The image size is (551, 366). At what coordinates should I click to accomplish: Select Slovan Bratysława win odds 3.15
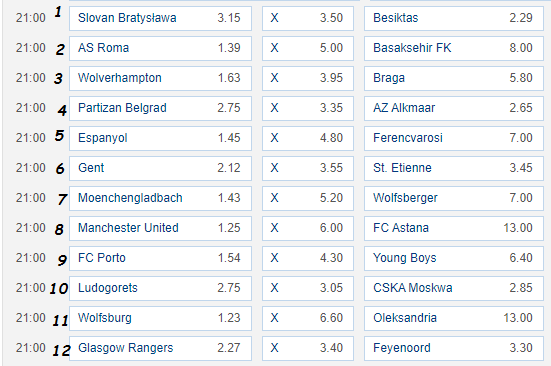pyautogui.click(x=160, y=18)
